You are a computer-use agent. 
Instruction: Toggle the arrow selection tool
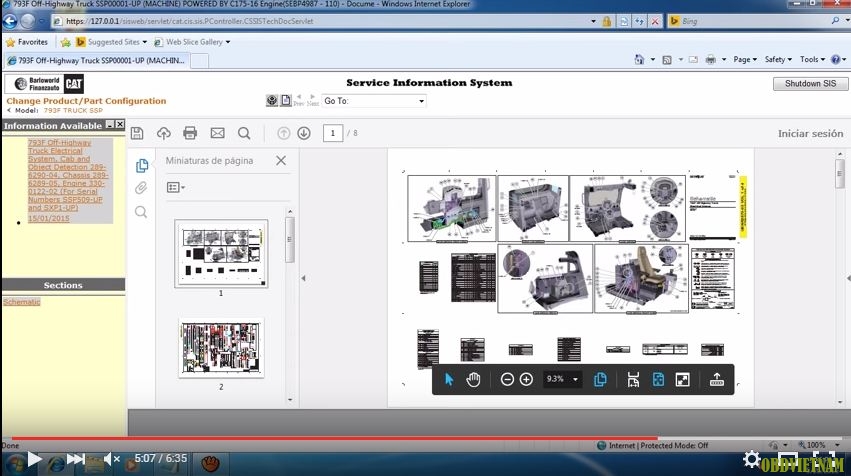(x=449, y=380)
